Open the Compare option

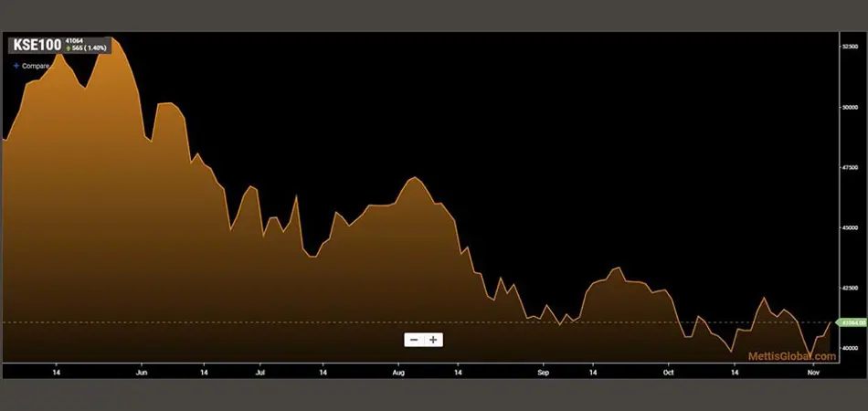coord(36,66)
